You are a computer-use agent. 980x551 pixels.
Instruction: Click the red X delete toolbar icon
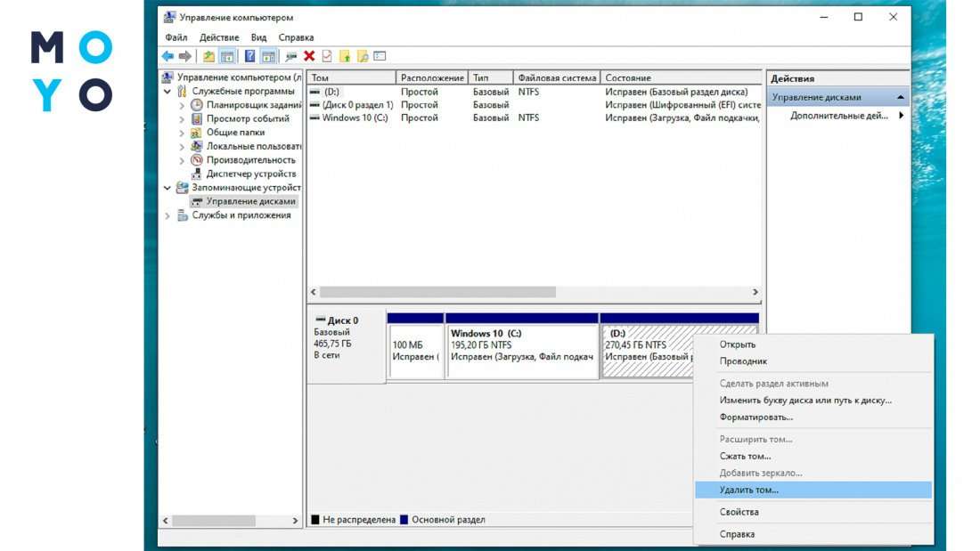point(309,56)
